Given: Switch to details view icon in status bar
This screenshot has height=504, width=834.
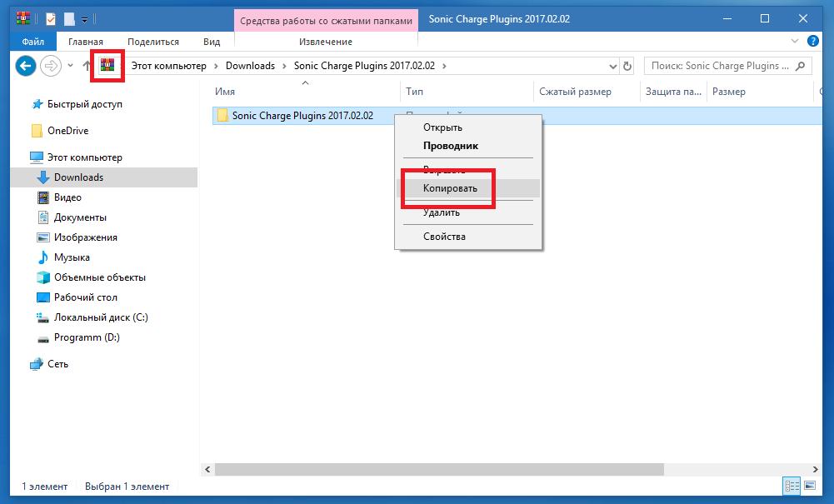Looking at the screenshot, I should [x=792, y=486].
